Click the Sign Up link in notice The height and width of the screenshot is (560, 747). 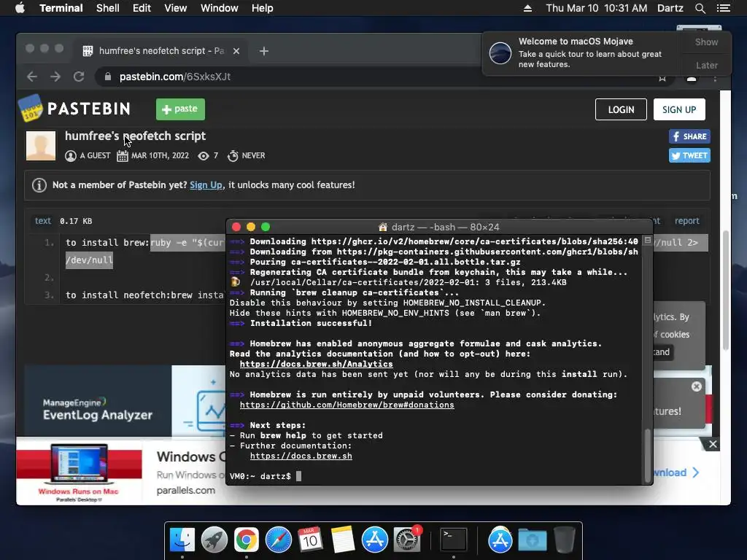point(206,184)
